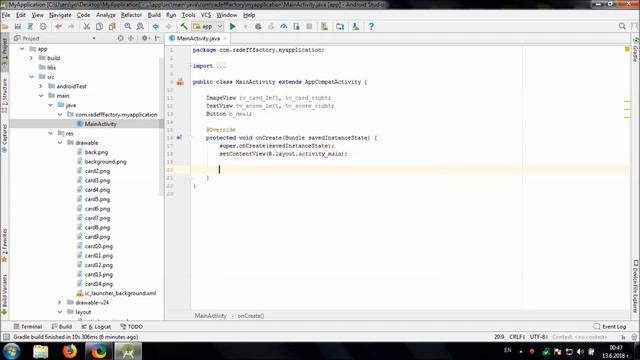This screenshot has width=640, height=360.
Task: Select ic_launcher_background.xml file
Action: pos(120,293)
